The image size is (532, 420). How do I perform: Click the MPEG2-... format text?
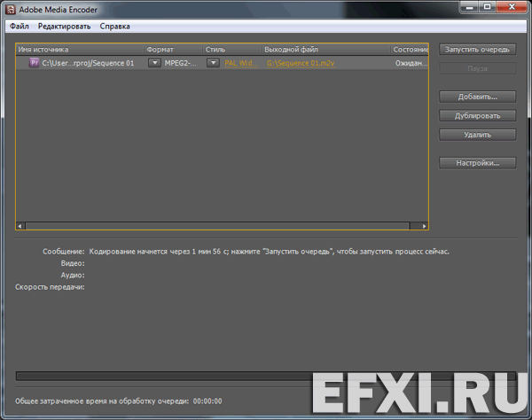(x=180, y=63)
